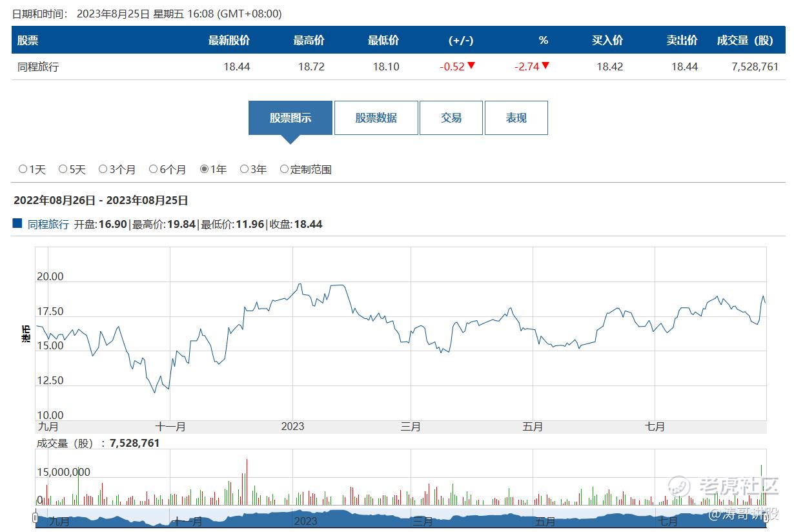Select the 5天 time range radio

(63, 169)
